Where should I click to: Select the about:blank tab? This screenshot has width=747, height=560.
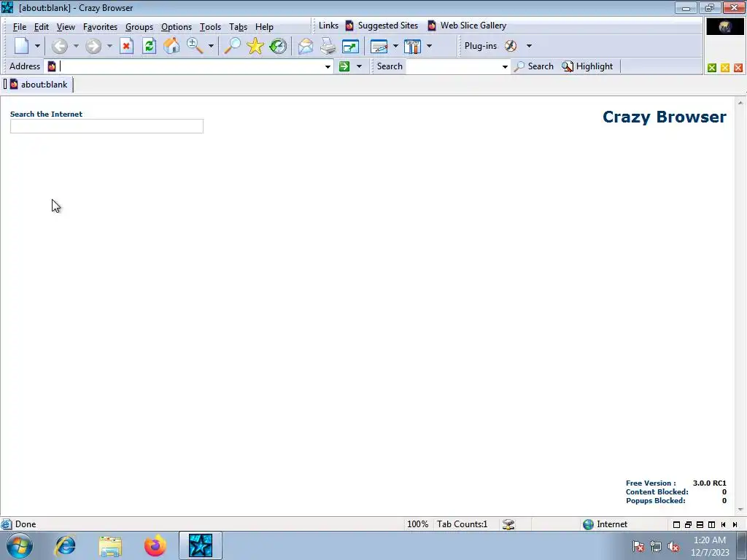[39, 85]
